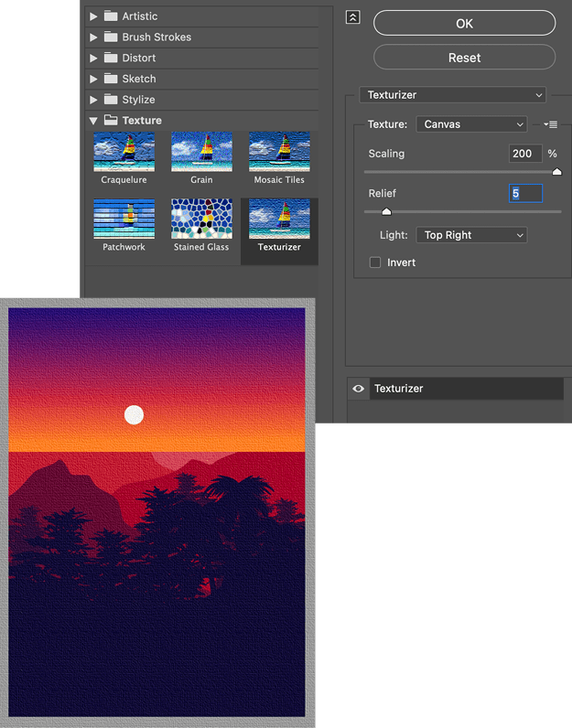Collapse the Texture filter folder
This screenshot has height=728, width=572.
tap(93, 121)
